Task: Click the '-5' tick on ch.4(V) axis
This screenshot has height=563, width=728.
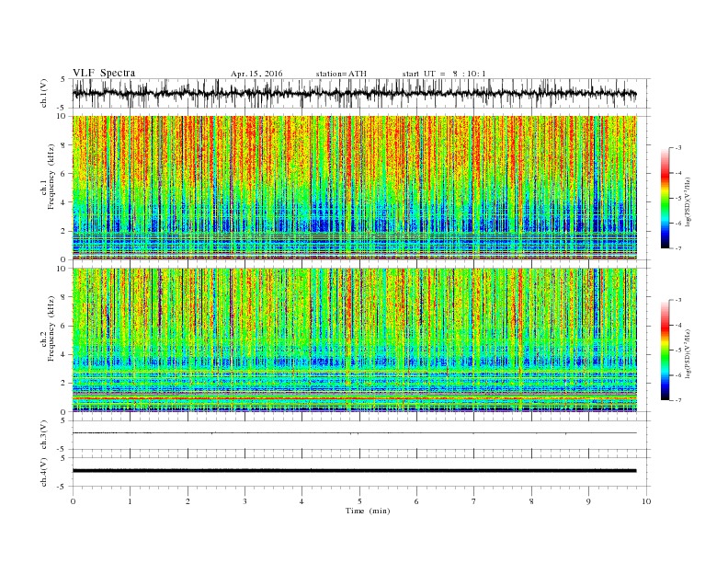Action: tap(63, 487)
